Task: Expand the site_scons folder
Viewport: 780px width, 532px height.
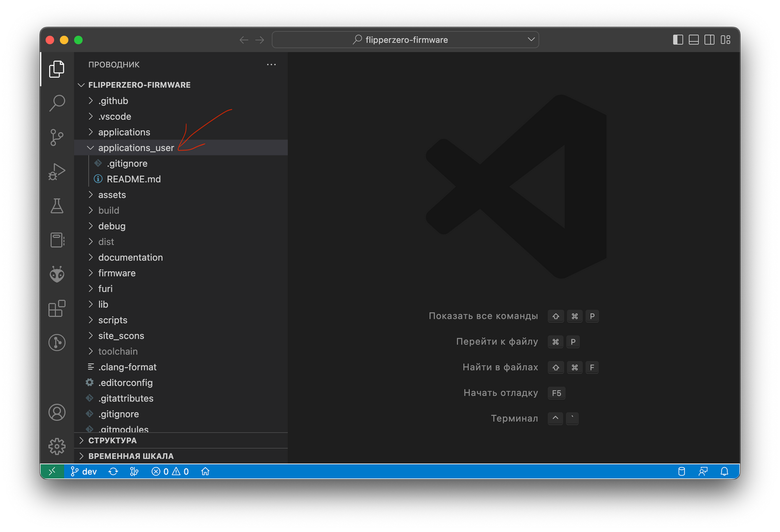Action: point(181,336)
